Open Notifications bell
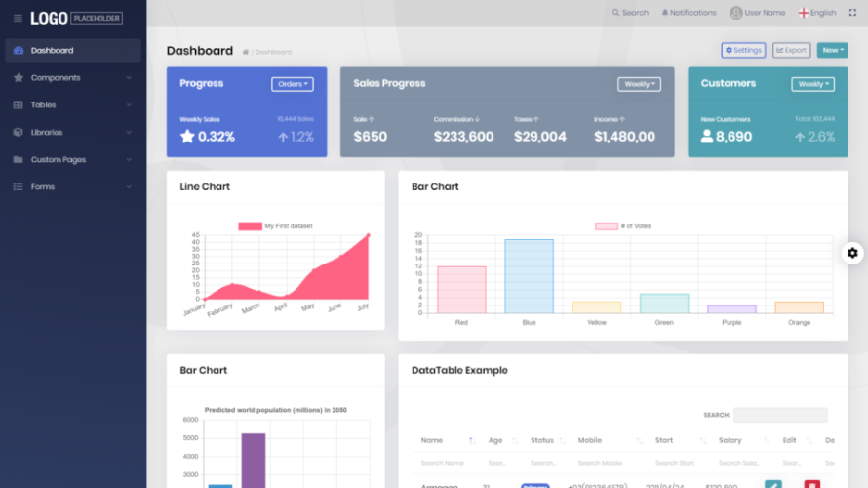This screenshot has height=488, width=868. coord(665,12)
